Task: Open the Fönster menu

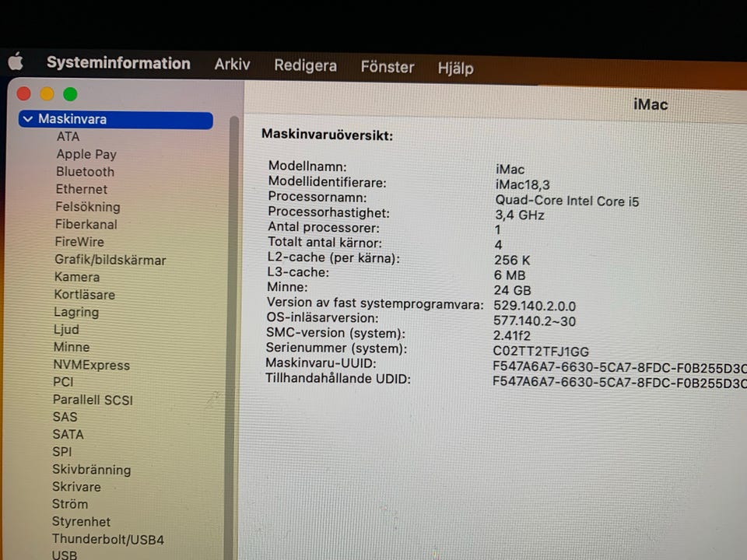Action: click(x=388, y=67)
